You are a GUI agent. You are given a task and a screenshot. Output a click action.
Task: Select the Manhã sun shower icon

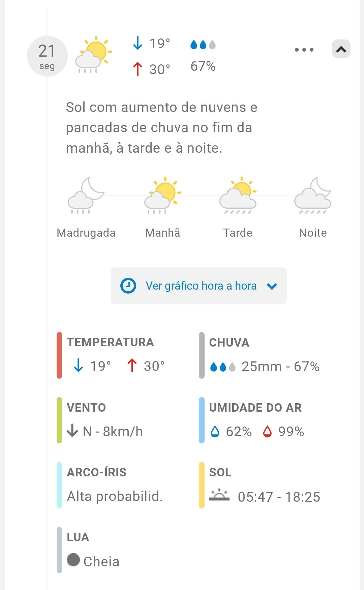pos(163,196)
